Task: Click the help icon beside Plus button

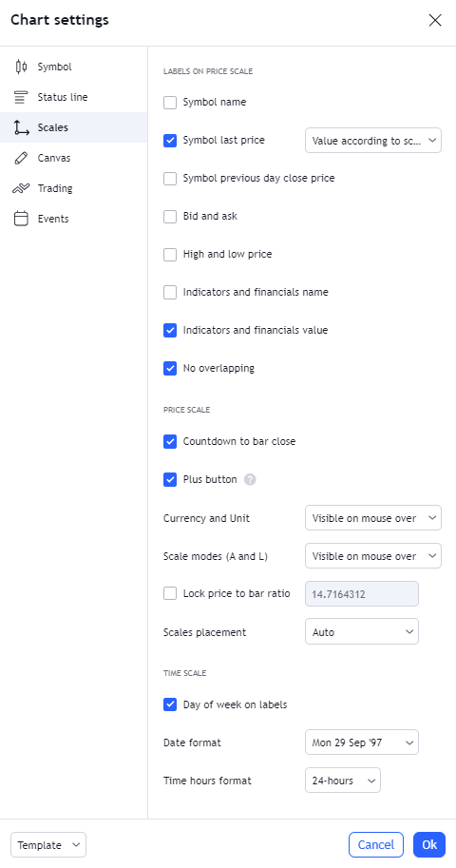Action: [x=250, y=479]
